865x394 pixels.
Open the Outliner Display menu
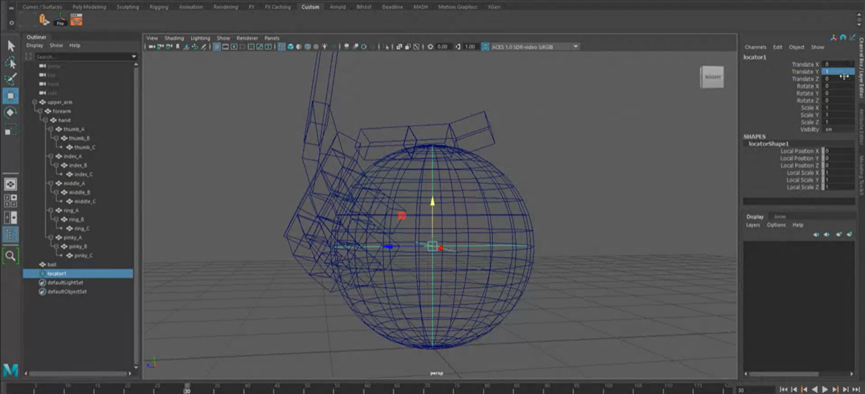(x=34, y=45)
